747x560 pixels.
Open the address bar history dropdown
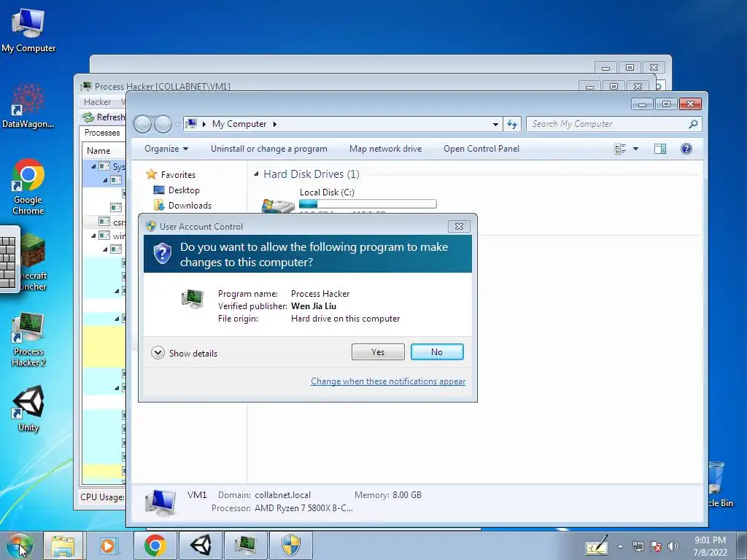(x=495, y=124)
